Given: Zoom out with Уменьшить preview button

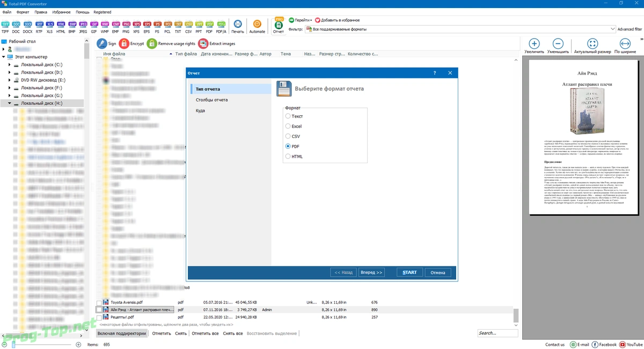Looking at the screenshot, I should click(x=558, y=46).
